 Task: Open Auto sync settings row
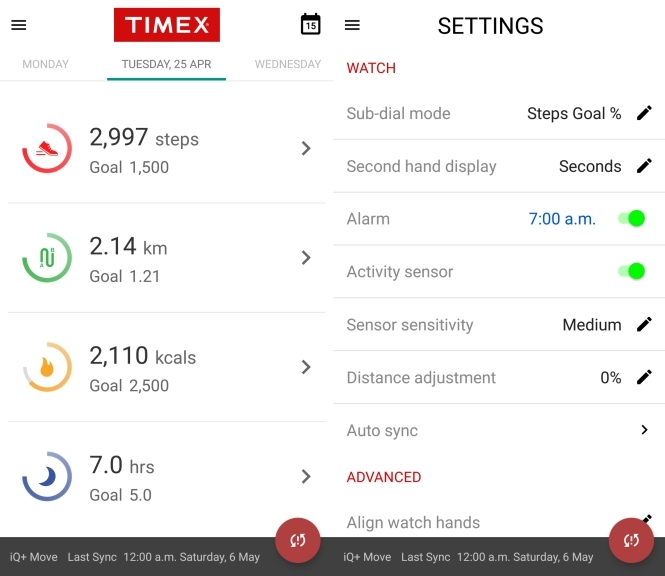499,430
